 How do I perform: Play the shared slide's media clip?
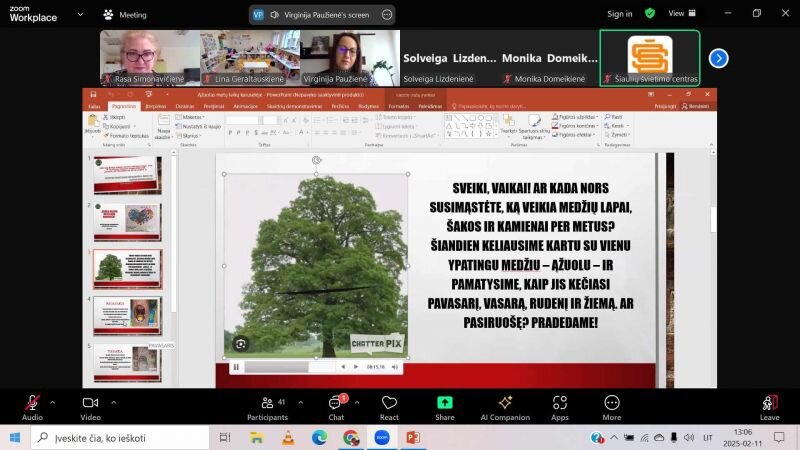pyautogui.click(x=236, y=367)
